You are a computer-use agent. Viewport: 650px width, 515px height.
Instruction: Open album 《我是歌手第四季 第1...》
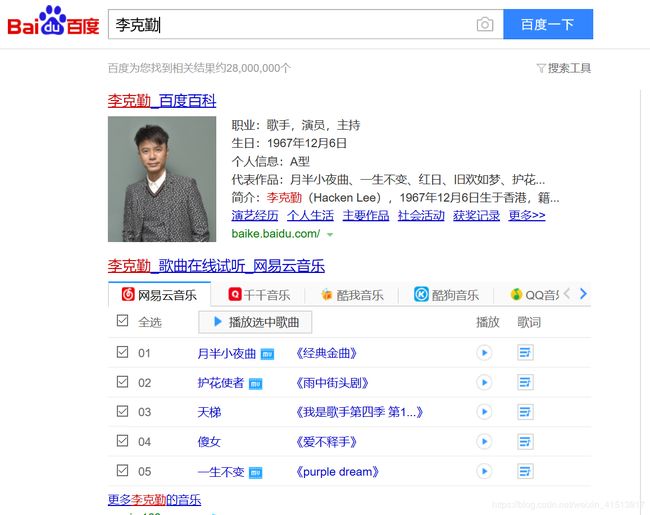click(x=359, y=412)
